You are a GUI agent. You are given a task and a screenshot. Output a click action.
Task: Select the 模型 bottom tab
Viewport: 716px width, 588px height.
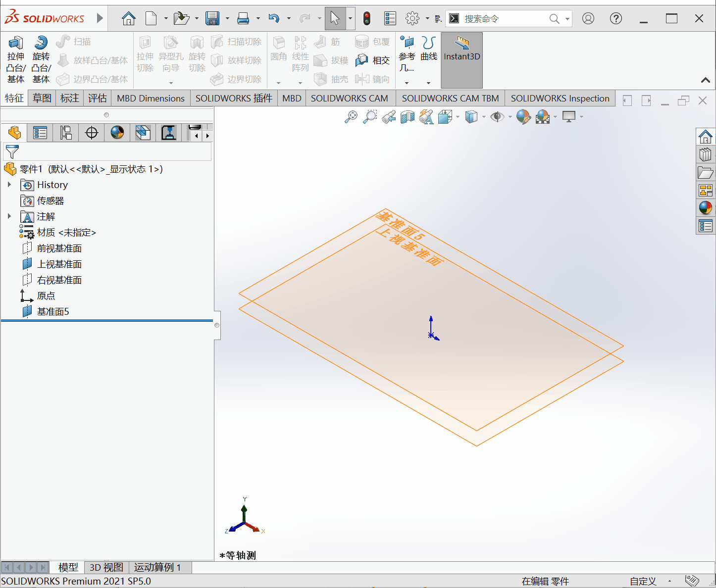click(x=68, y=567)
